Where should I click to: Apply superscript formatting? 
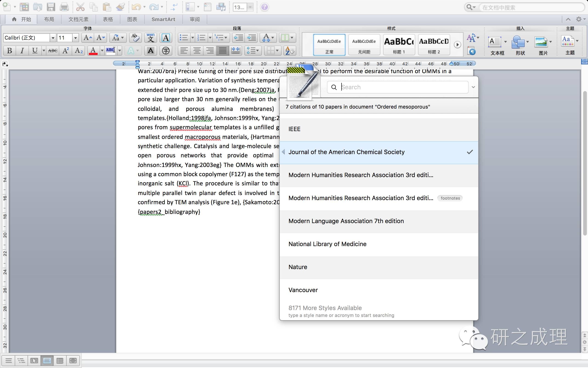point(66,51)
